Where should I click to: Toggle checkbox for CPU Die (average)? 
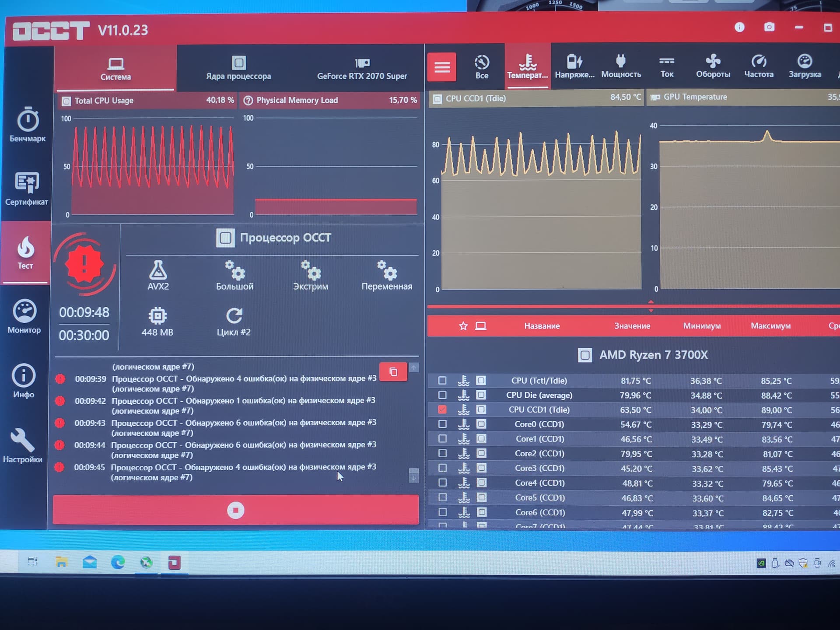point(442,395)
